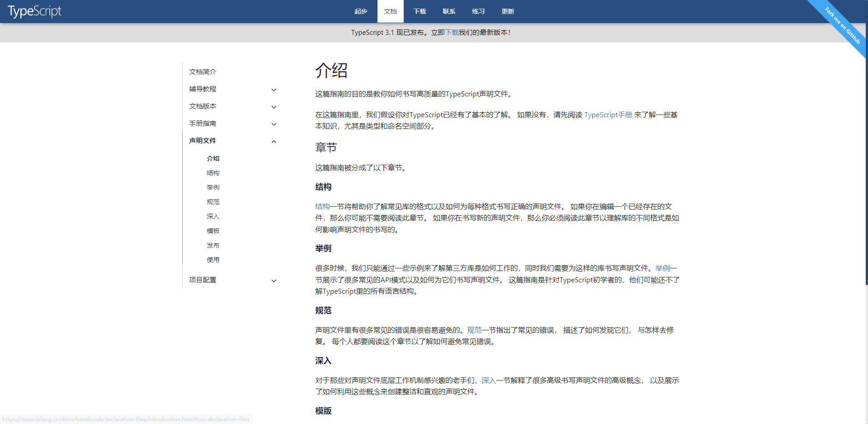The width and height of the screenshot is (868, 424).
Task: Open the 起步 nav tab
Action: click(361, 11)
